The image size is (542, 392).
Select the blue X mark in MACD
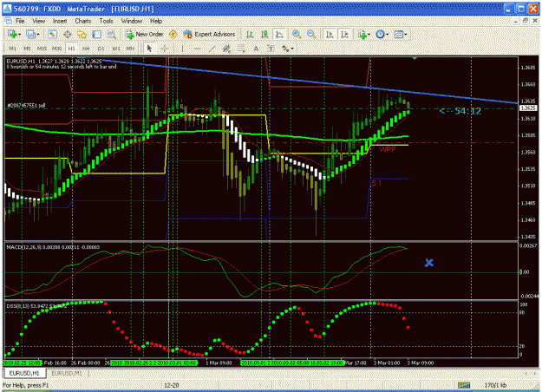pos(429,263)
